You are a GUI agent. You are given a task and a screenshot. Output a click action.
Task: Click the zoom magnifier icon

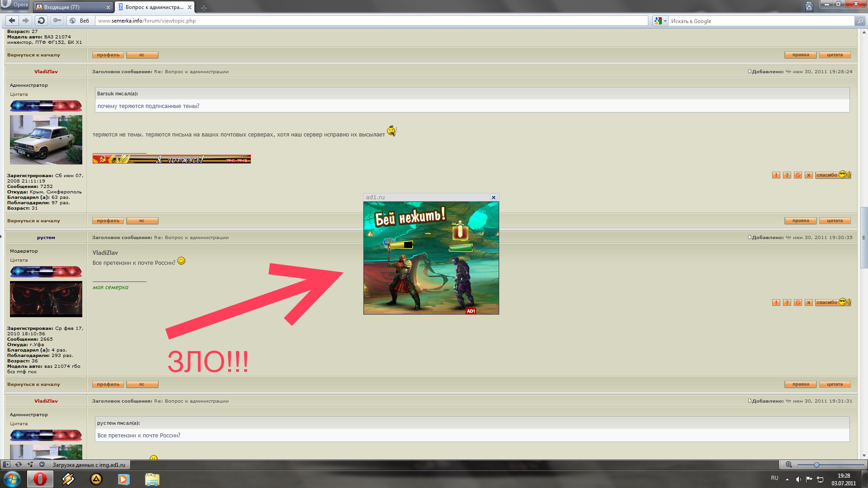[789, 465]
